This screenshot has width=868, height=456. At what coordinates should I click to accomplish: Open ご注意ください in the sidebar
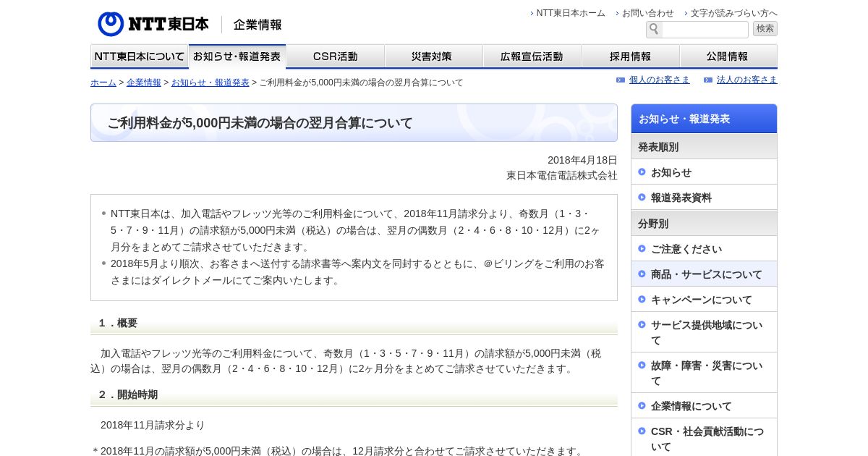click(x=704, y=248)
